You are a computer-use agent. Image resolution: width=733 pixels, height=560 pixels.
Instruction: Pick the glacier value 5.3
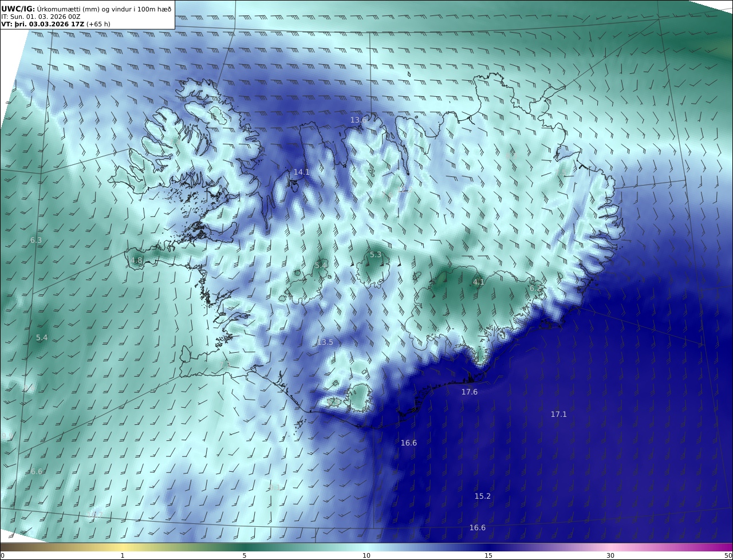tap(376, 254)
